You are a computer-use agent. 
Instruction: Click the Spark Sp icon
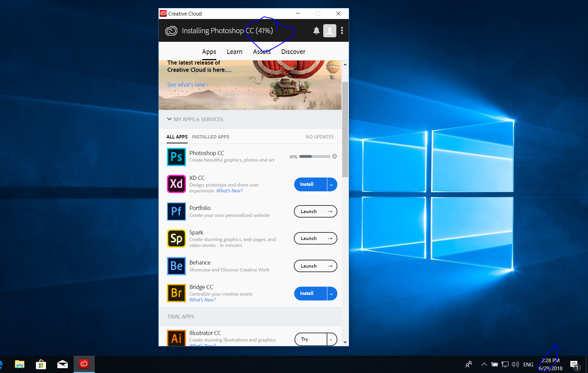click(x=176, y=239)
